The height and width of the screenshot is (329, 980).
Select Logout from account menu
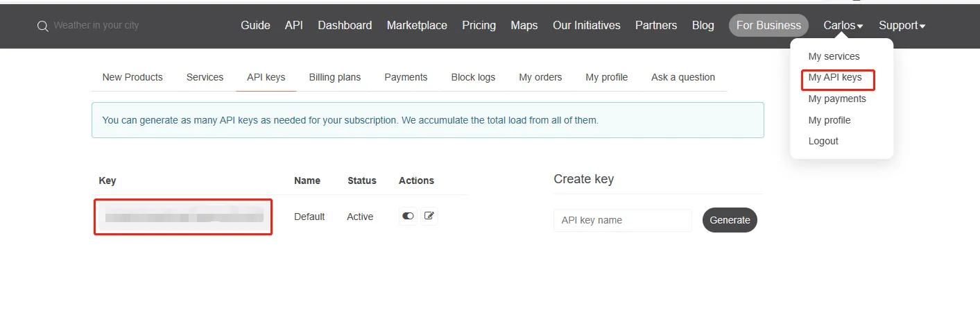pyautogui.click(x=823, y=141)
